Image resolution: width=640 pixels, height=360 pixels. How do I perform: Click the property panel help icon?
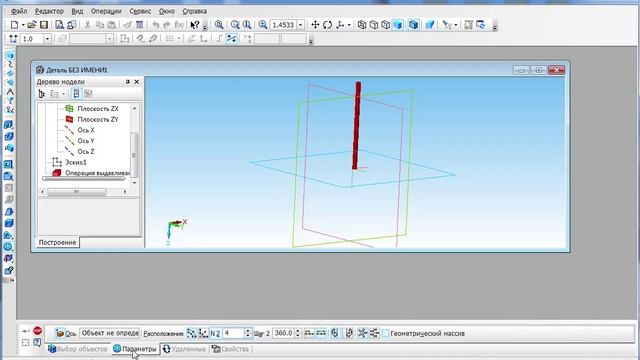click(38, 342)
